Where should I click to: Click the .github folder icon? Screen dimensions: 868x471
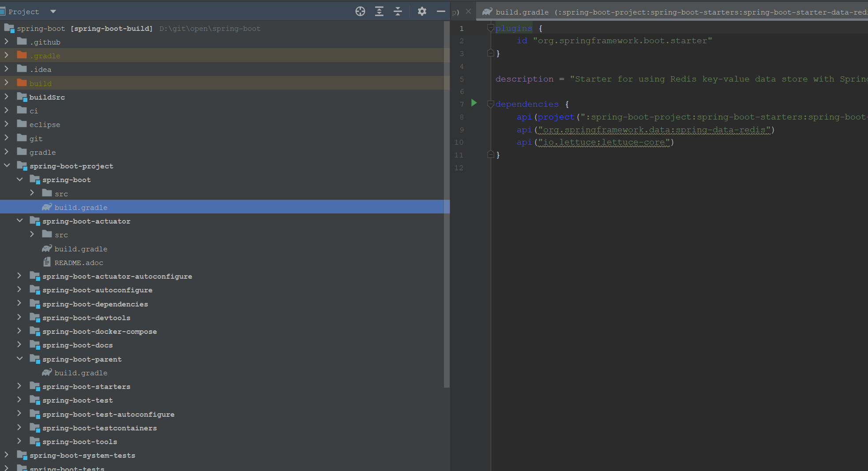click(22, 41)
